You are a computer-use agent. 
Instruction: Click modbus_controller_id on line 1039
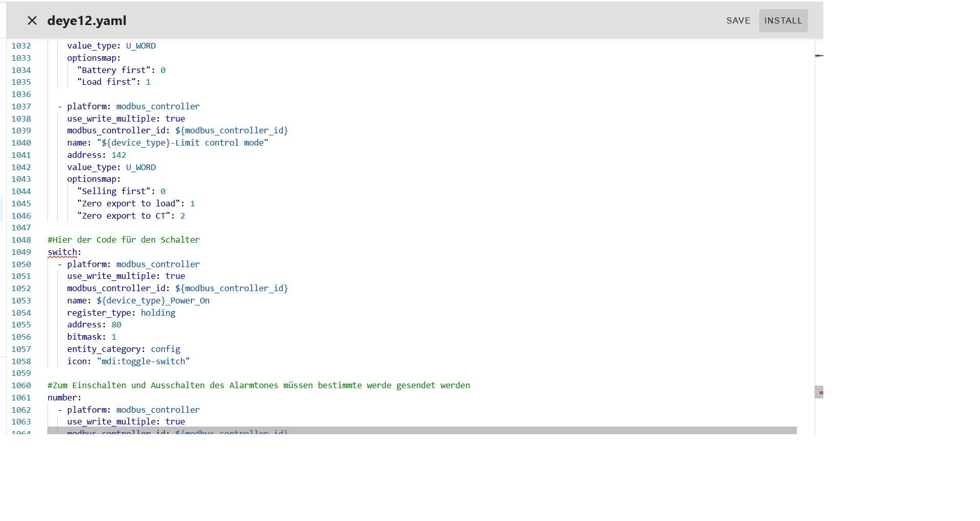pyautogui.click(x=178, y=130)
